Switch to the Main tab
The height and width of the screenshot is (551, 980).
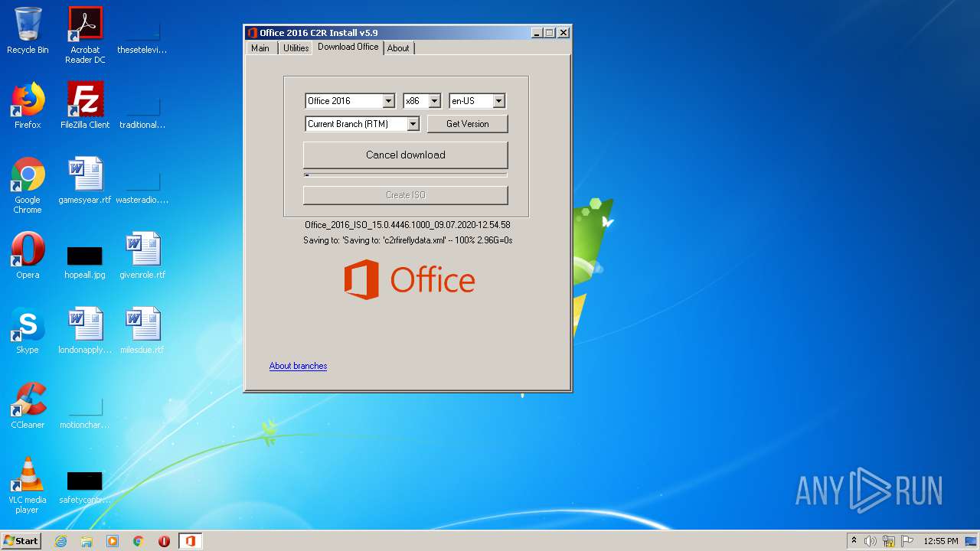tap(260, 48)
